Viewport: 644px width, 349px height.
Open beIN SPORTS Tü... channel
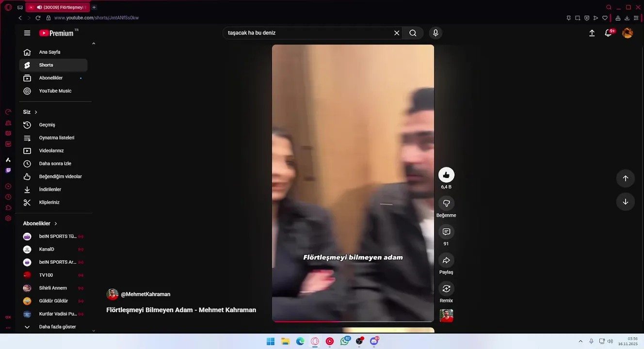point(53,237)
